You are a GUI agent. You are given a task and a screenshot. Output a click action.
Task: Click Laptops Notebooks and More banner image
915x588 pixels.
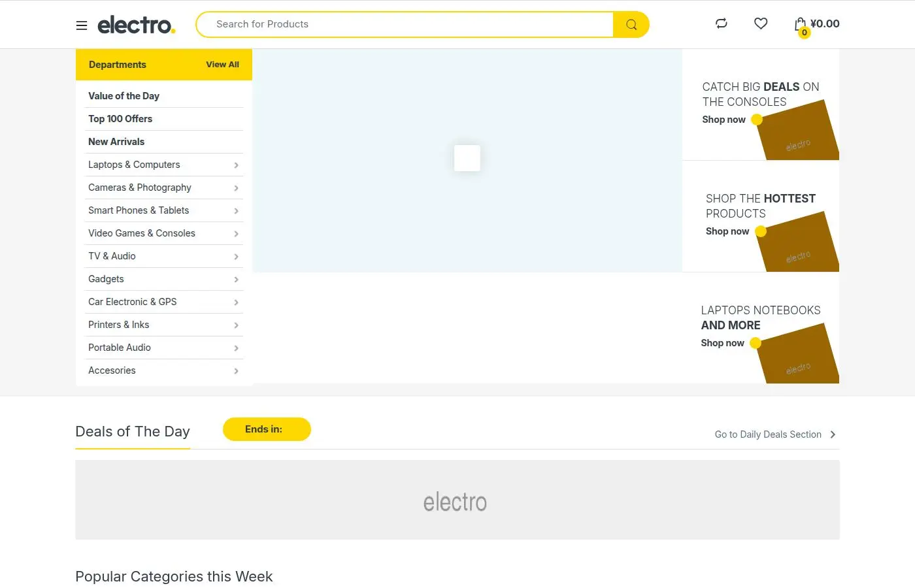(x=797, y=353)
